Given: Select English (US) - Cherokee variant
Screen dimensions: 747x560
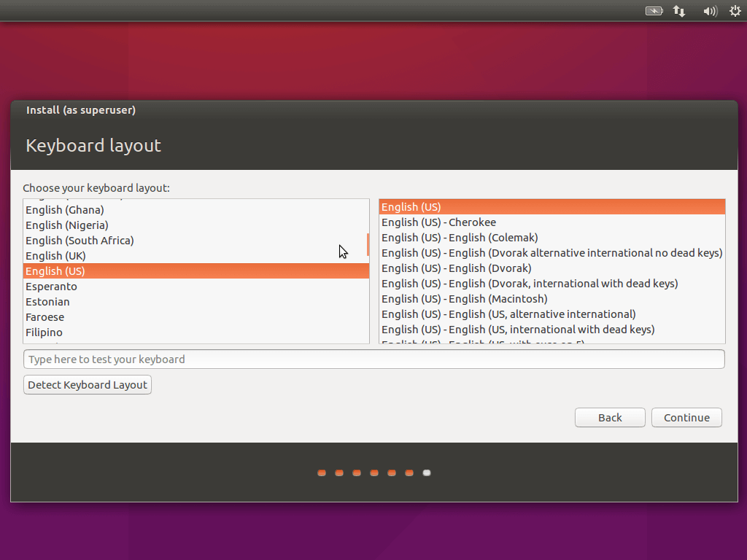Looking at the screenshot, I should pyautogui.click(x=551, y=222).
